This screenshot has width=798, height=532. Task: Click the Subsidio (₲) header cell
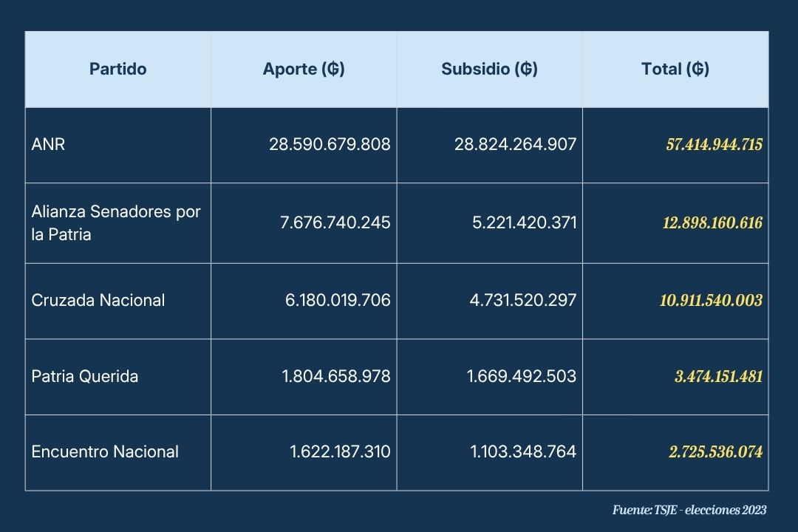point(489,69)
